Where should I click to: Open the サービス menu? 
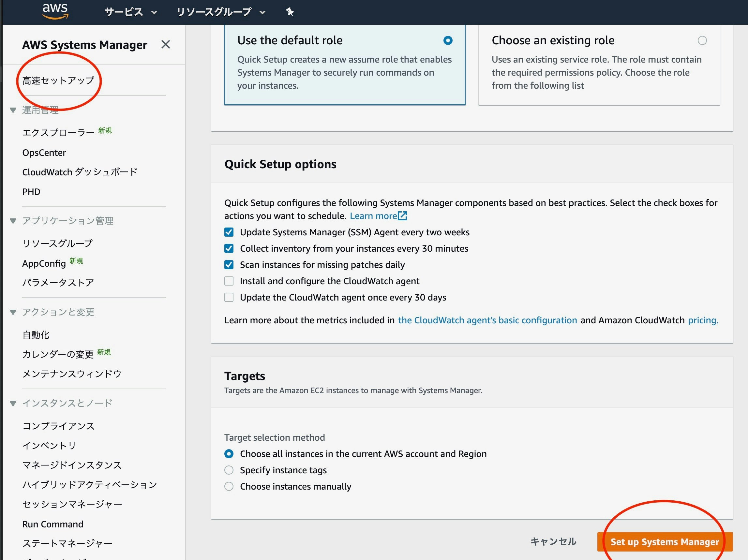pos(130,12)
